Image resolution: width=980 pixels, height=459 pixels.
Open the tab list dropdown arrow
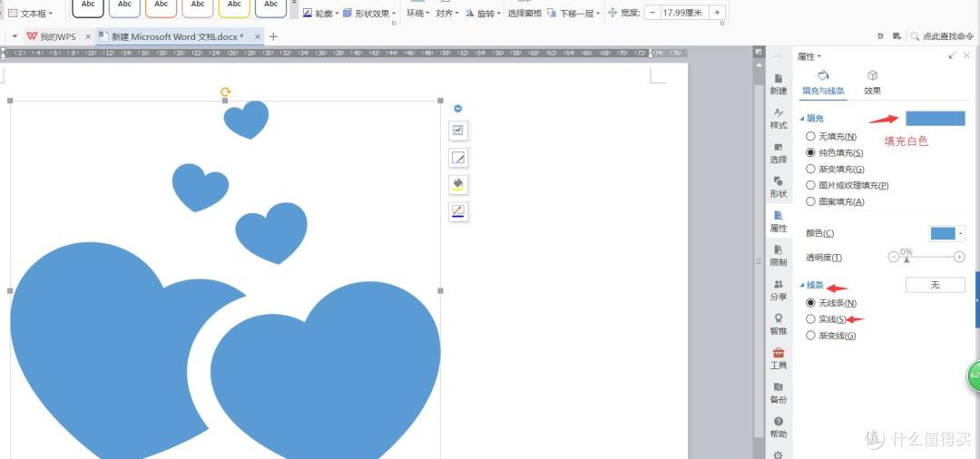(x=15, y=37)
